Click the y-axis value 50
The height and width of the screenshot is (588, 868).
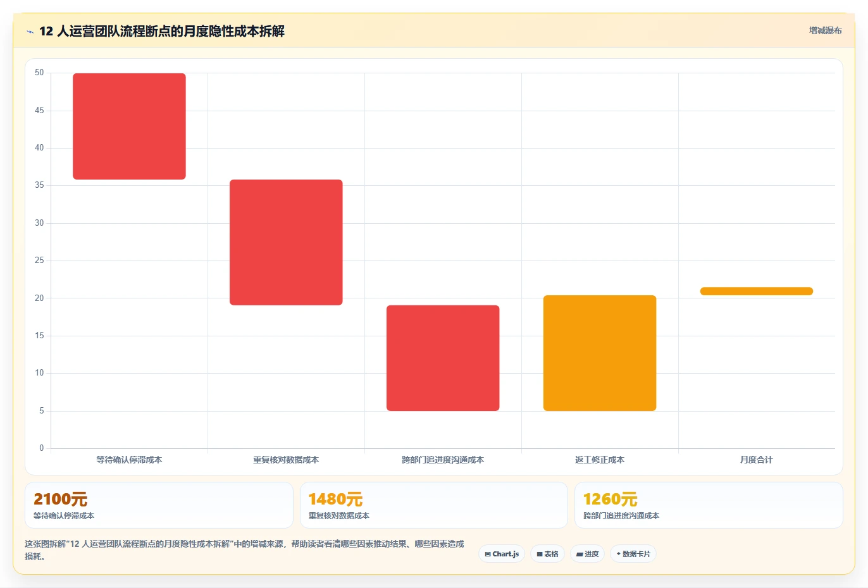coord(39,73)
